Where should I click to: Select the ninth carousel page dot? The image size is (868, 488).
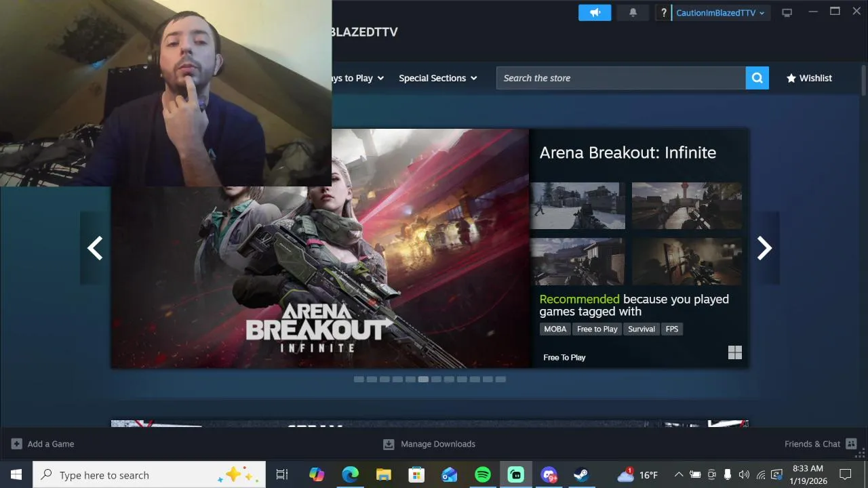coord(462,380)
